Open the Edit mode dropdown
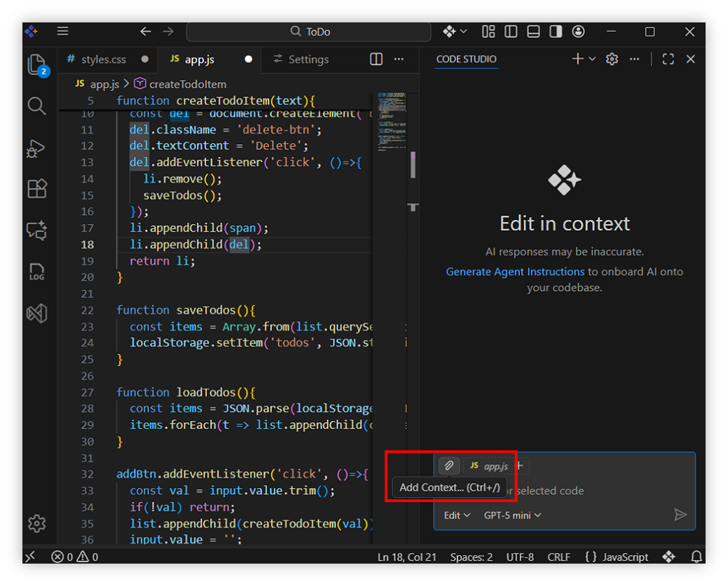 click(x=457, y=515)
